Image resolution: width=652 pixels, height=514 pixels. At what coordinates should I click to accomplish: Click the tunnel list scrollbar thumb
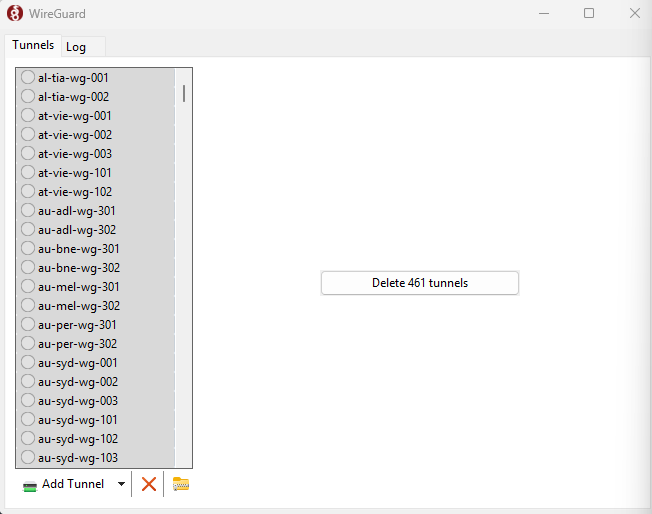point(184,94)
